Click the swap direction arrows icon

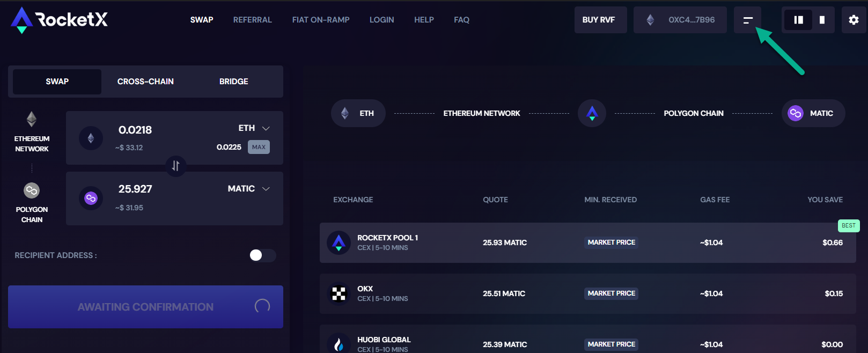coord(175,166)
